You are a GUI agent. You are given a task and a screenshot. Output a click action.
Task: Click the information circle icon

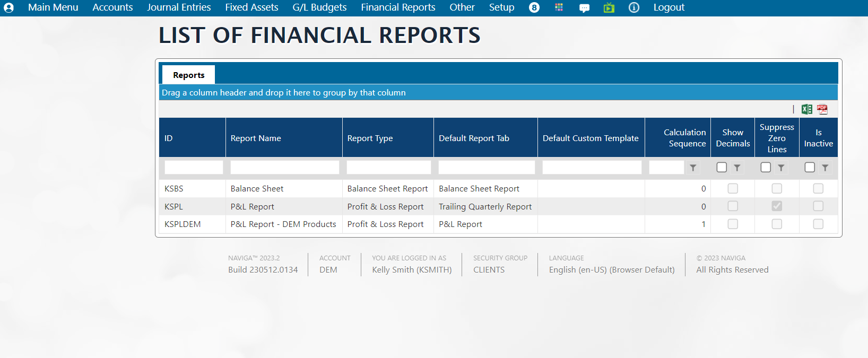point(634,7)
